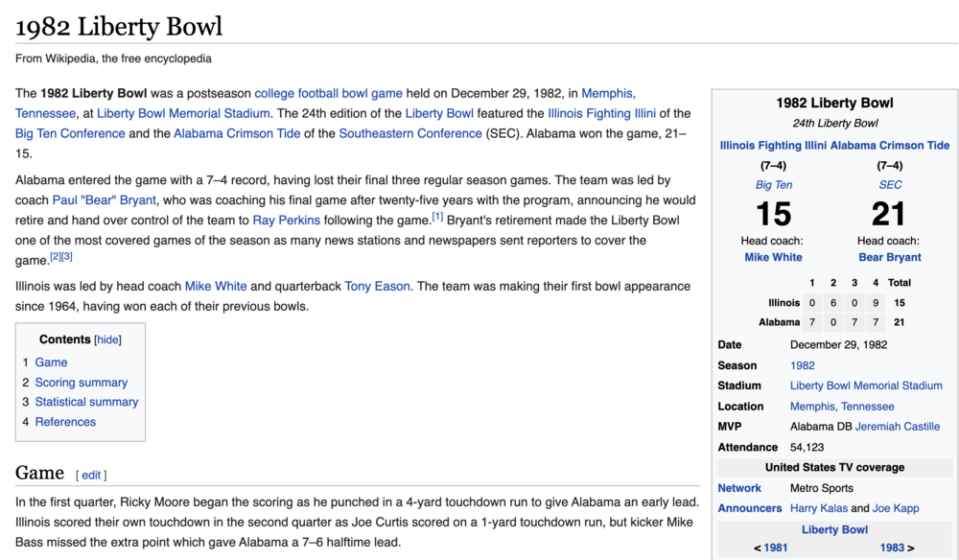Navigate to previous 1981 Liberty Bowl
959x560 pixels.
tap(774, 548)
